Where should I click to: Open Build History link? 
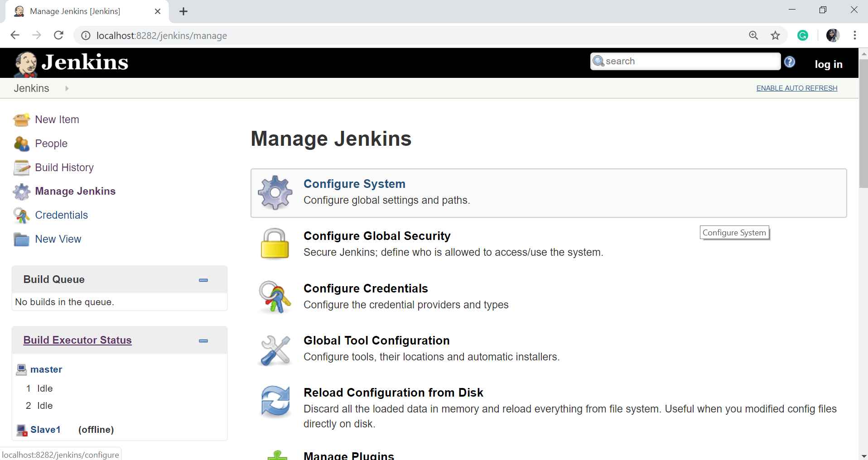pos(64,168)
